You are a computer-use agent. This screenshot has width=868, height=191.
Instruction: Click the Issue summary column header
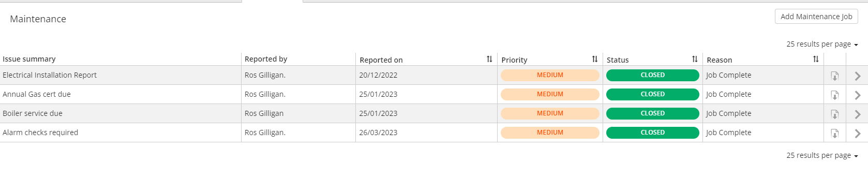click(29, 59)
